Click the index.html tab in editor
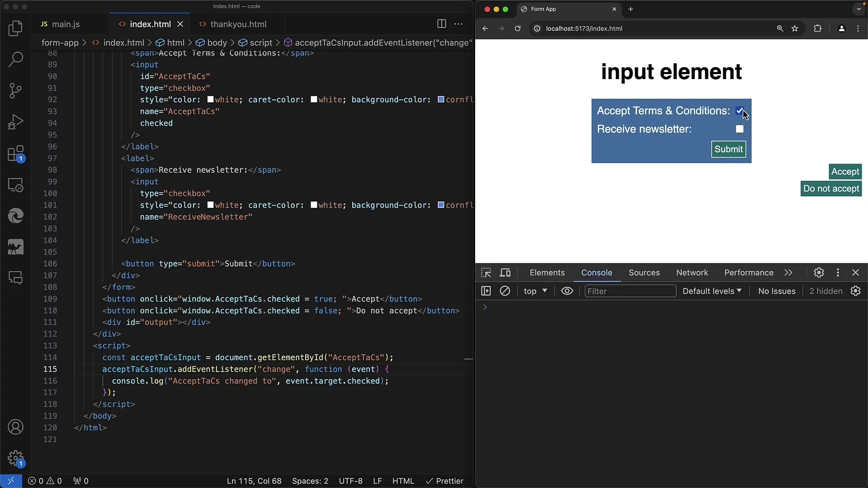The width and height of the screenshot is (868, 488). [150, 24]
